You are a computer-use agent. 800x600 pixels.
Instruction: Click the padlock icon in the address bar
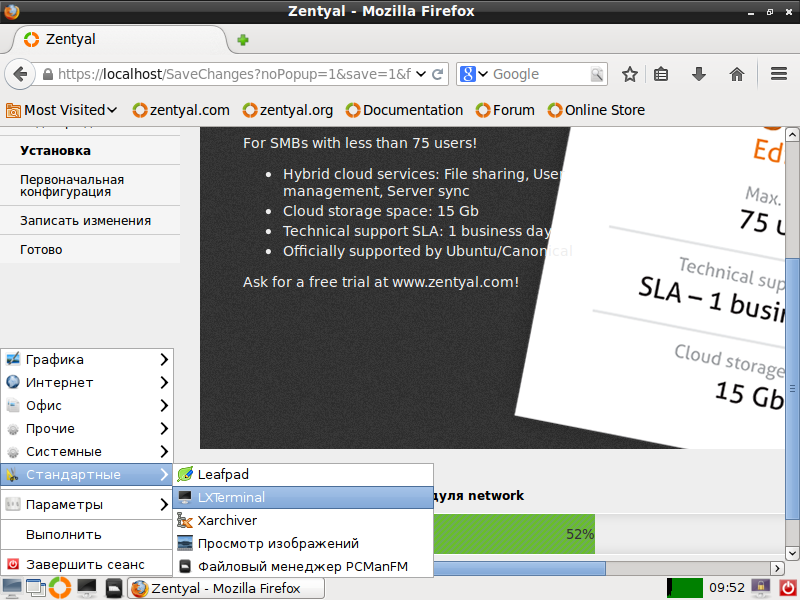coord(47,74)
